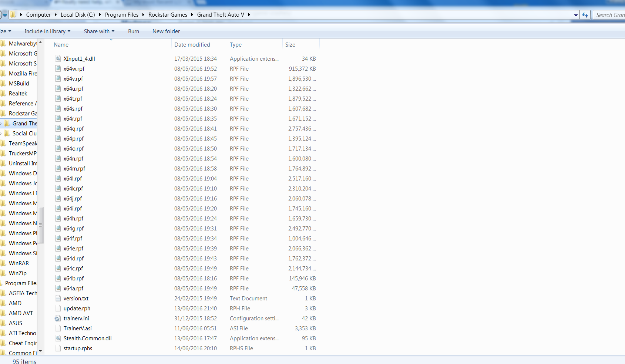The width and height of the screenshot is (625, 364).
Task: Sort files by the Size column
Action: point(290,45)
